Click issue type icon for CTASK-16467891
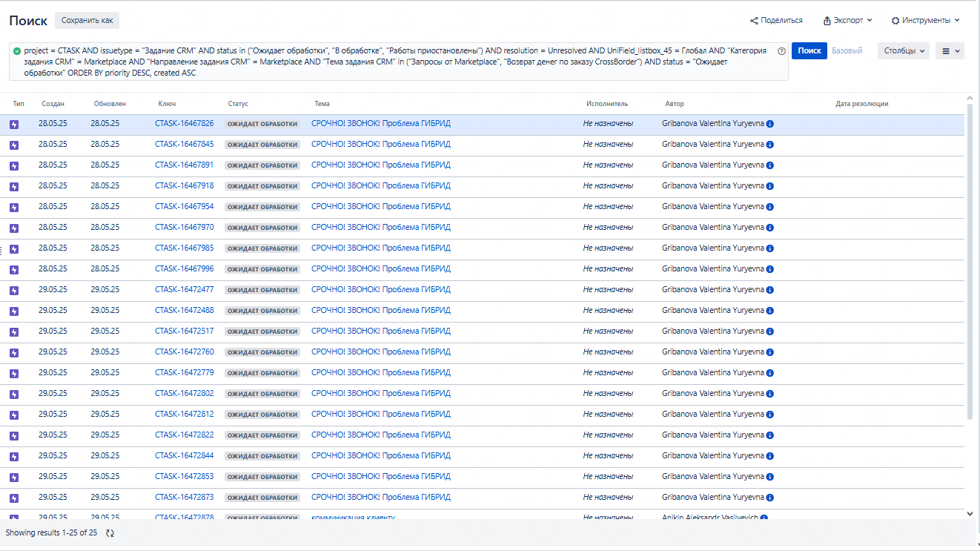The width and height of the screenshot is (980, 551). (14, 166)
